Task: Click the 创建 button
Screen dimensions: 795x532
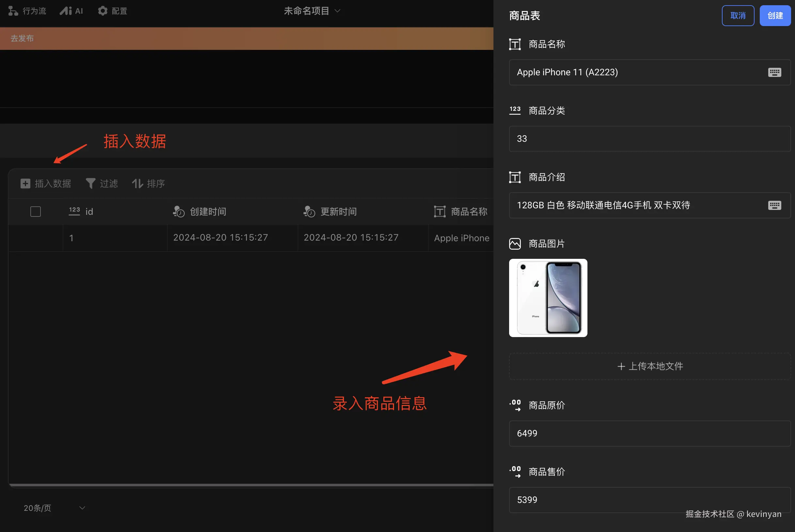Action: click(x=775, y=16)
